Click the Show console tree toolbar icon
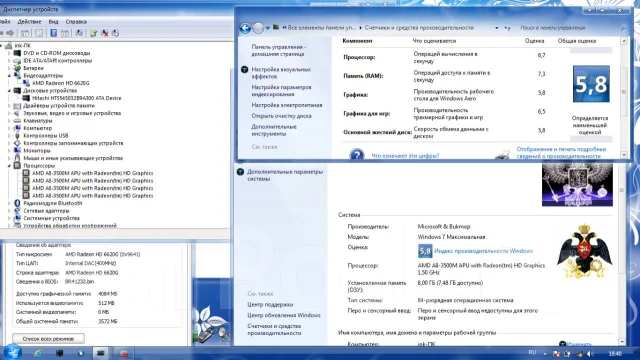This screenshot has width=640, height=360. pos(25,33)
